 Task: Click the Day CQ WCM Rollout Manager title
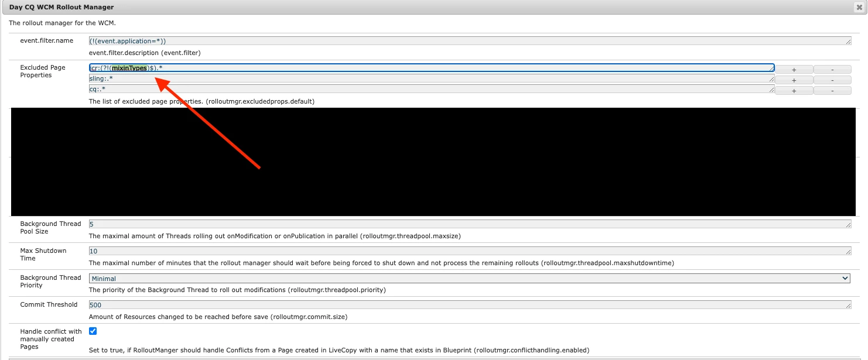[x=61, y=7]
